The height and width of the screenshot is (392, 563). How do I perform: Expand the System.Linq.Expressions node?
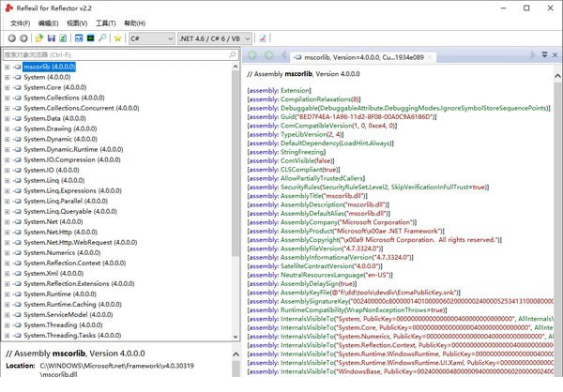[8, 191]
